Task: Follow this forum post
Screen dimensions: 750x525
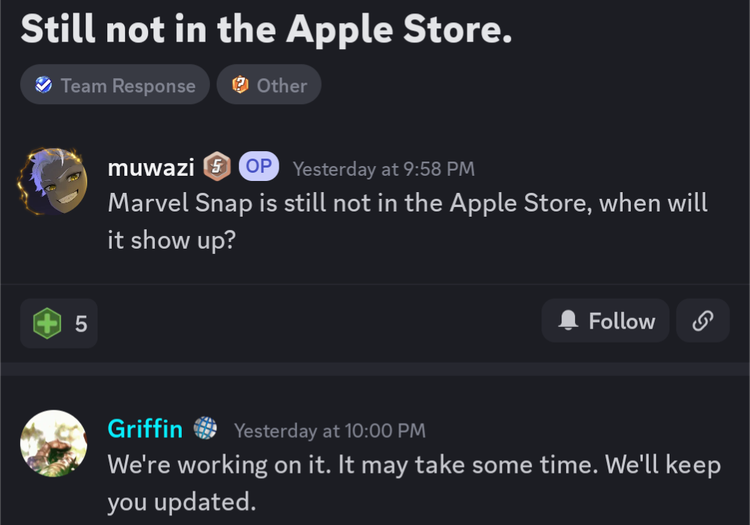Action: point(605,320)
